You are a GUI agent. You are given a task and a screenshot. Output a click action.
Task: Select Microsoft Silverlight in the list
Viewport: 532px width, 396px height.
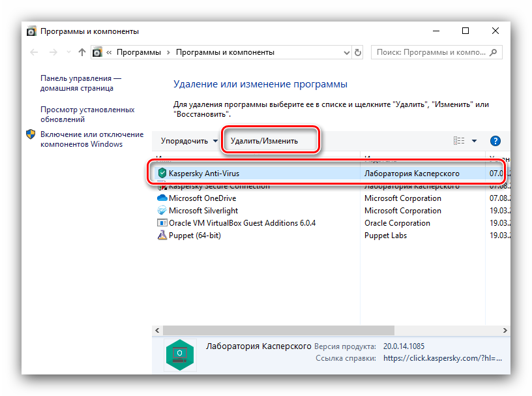point(203,211)
